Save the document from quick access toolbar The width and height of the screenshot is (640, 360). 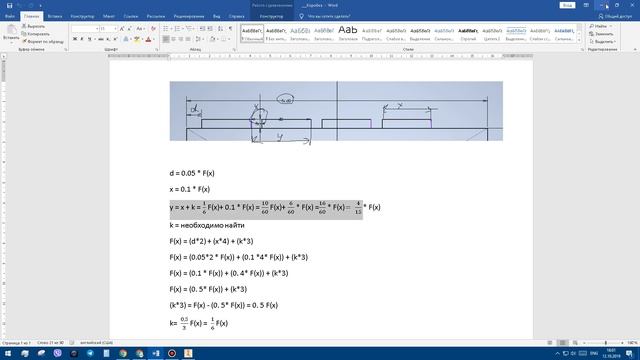coord(9,5)
